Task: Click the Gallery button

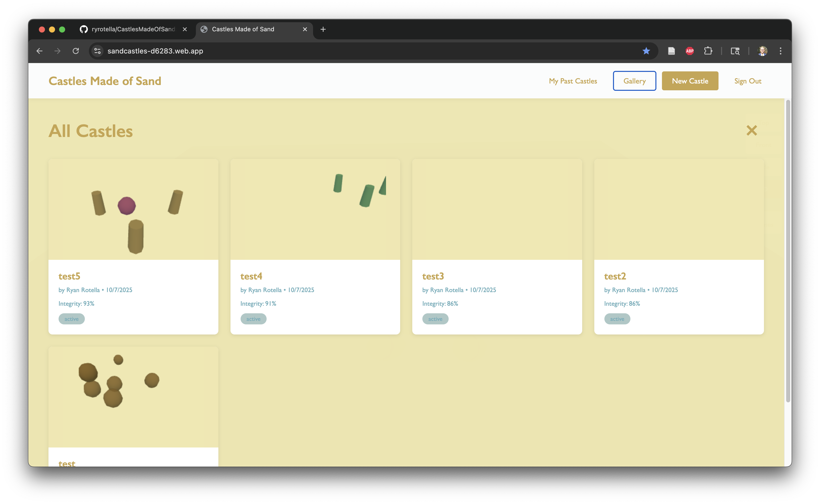Action: [634, 81]
